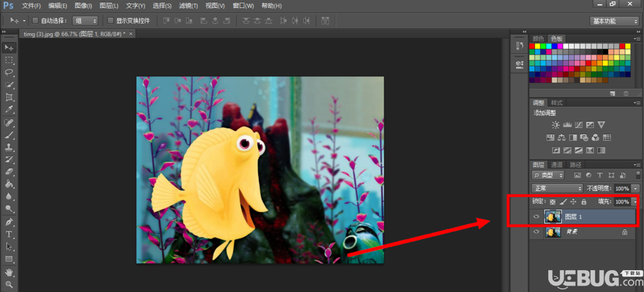Add an Exposure adjustment
644x292 pixels.
(590, 125)
